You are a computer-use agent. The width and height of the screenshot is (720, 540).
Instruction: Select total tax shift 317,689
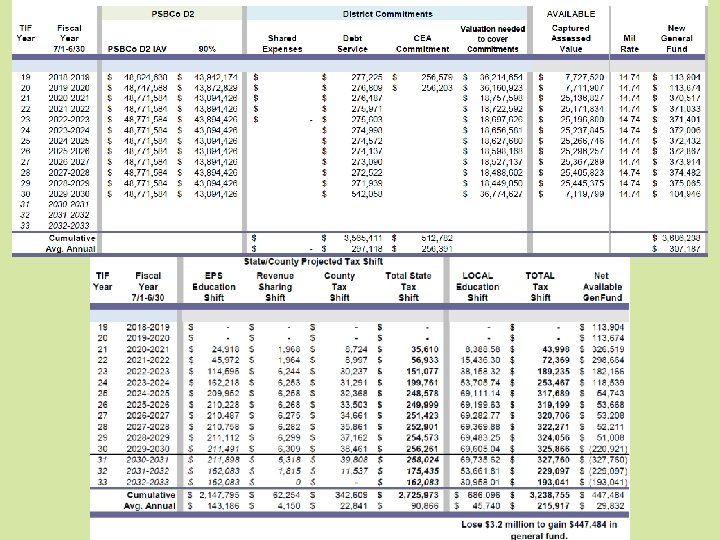pos(553,394)
